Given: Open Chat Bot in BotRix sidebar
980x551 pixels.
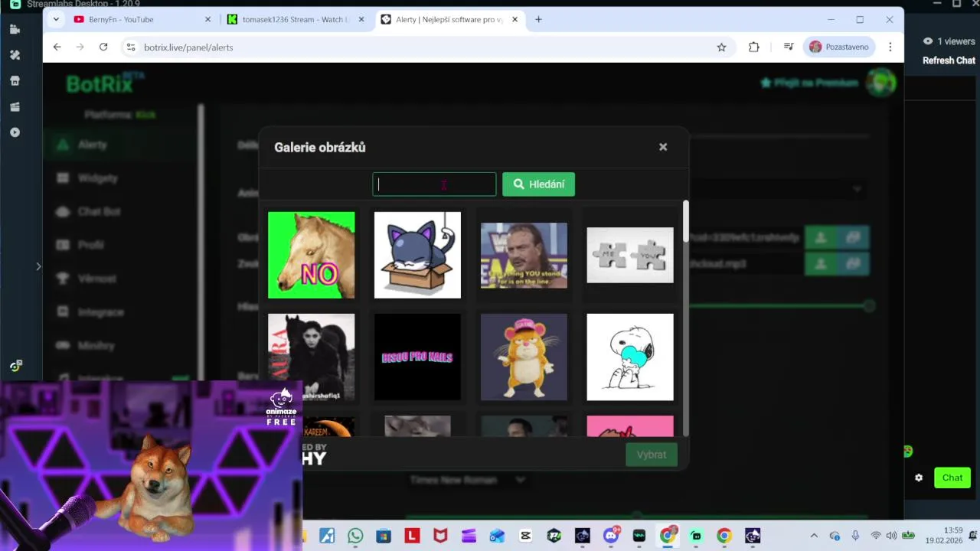Looking at the screenshot, I should click(99, 211).
